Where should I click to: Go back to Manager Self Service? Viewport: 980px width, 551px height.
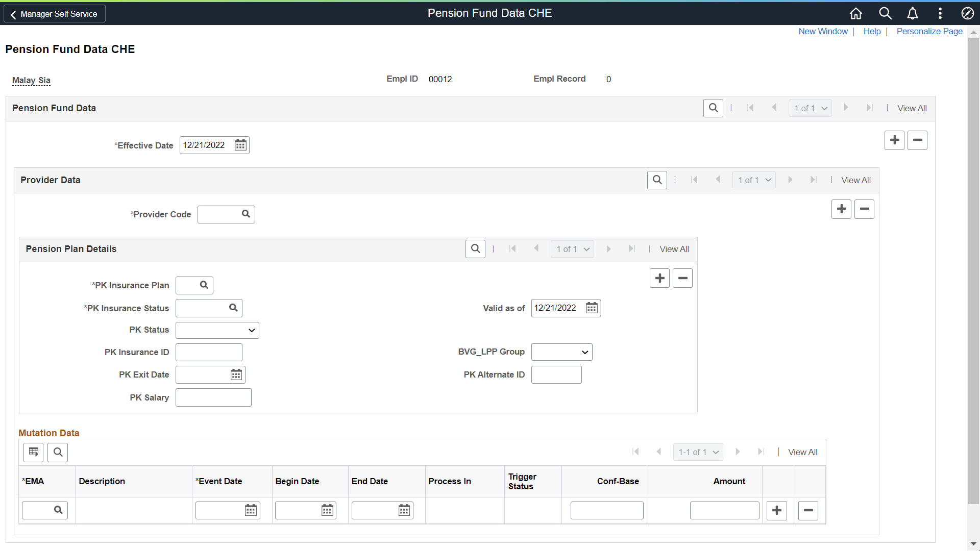coord(54,14)
